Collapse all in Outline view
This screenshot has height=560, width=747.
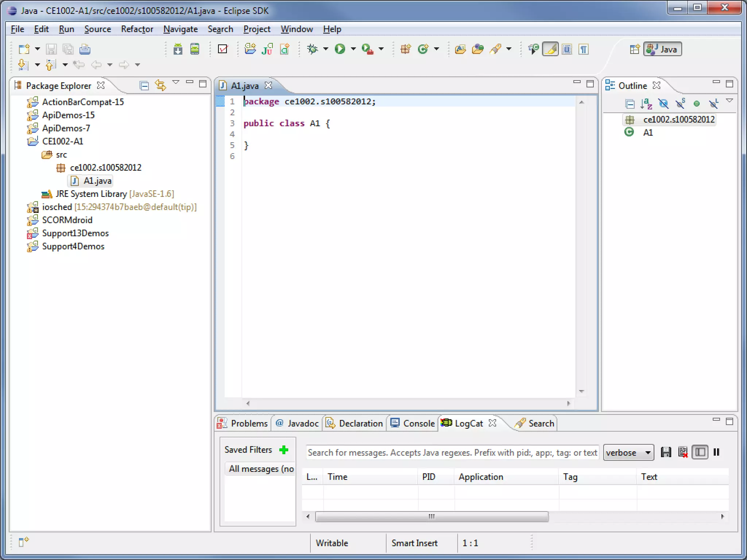[630, 104]
